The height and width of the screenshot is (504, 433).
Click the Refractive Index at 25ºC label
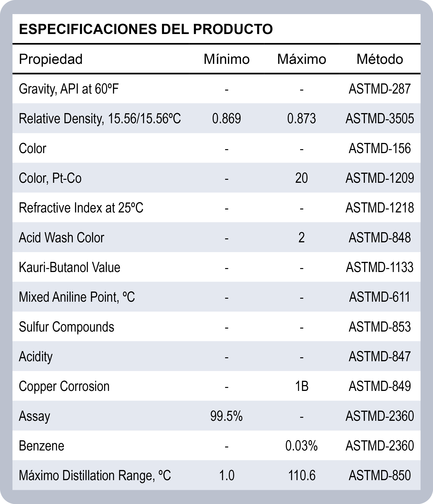tap(81, 208)
